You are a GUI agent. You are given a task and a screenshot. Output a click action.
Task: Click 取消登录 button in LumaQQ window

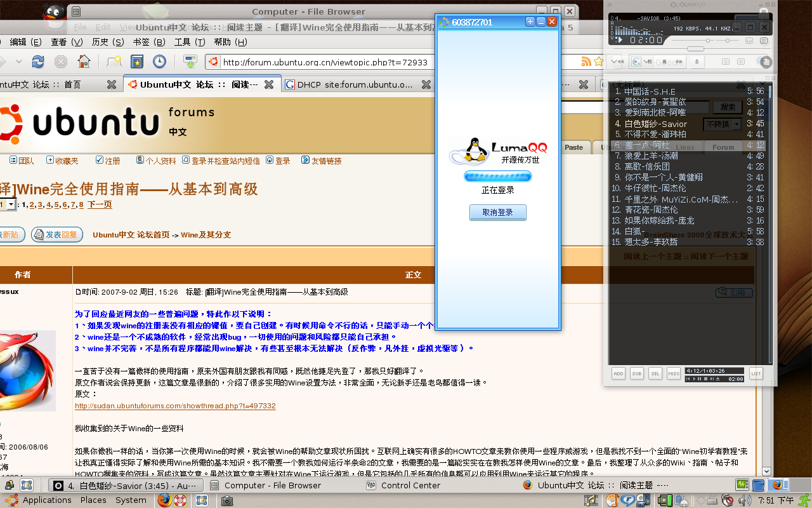tap(498, 213)
